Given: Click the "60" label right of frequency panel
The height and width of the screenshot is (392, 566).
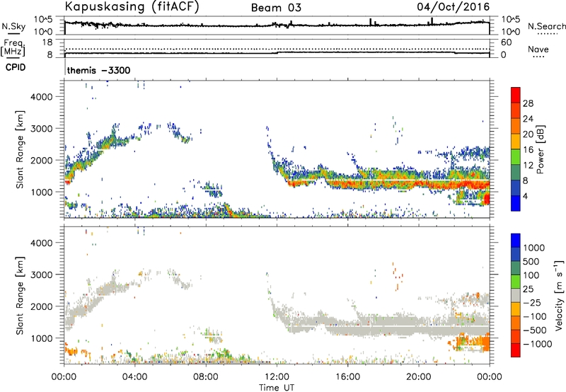Looking at the screenshot, I should click(506, 42).
